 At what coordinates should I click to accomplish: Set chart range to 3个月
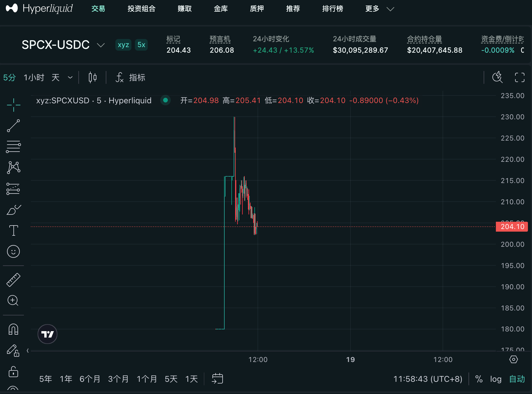(118, 379)
